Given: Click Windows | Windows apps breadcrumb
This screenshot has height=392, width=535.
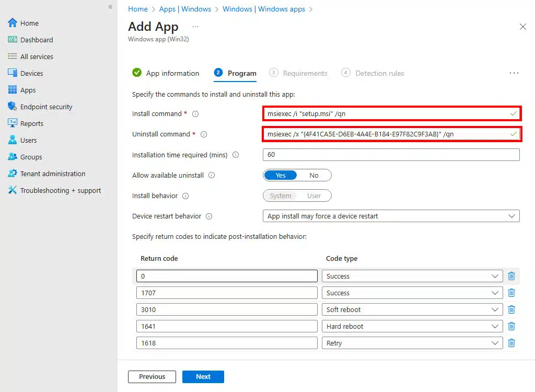Looking at the screenshot, I should point(264,9).
